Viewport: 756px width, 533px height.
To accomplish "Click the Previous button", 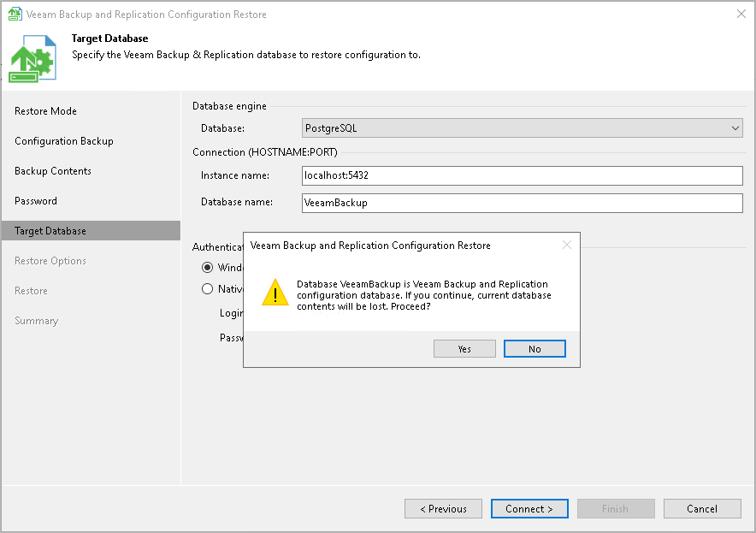I will [443, 508].
